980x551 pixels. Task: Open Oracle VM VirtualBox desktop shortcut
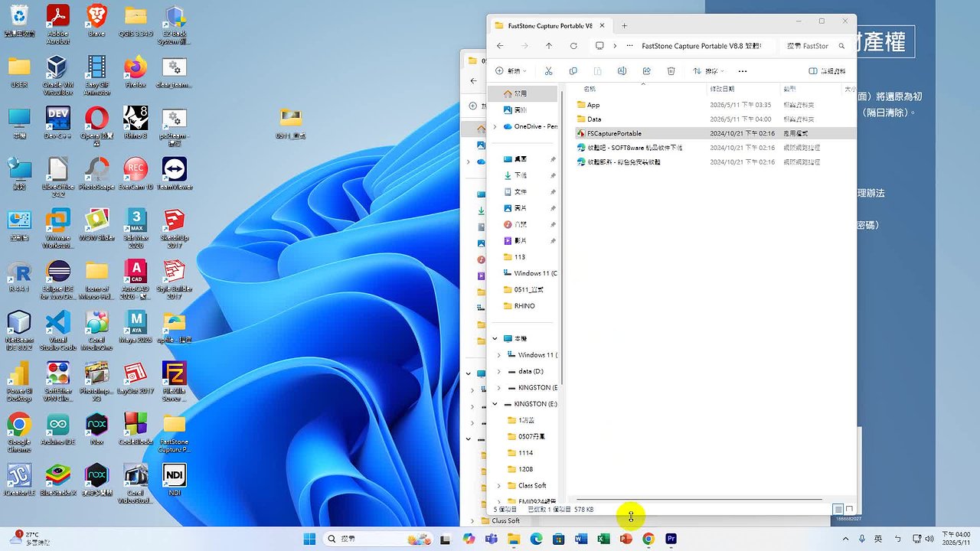[58, 74]
